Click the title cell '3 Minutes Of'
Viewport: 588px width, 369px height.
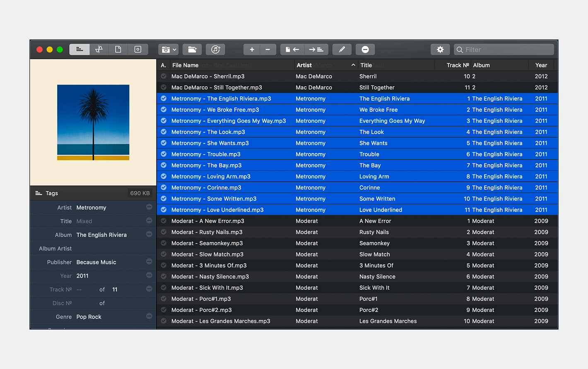[376, 265]
